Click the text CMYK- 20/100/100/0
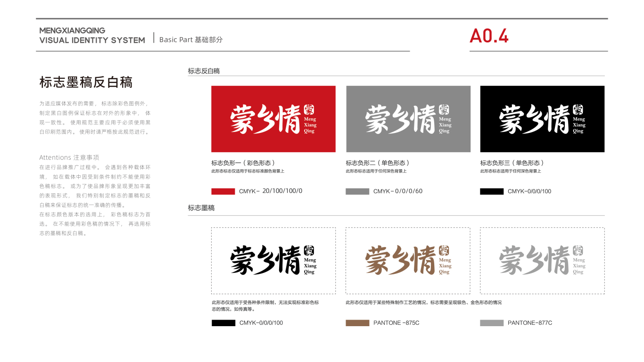The image size is (644, 362). (x=271, y=191)
